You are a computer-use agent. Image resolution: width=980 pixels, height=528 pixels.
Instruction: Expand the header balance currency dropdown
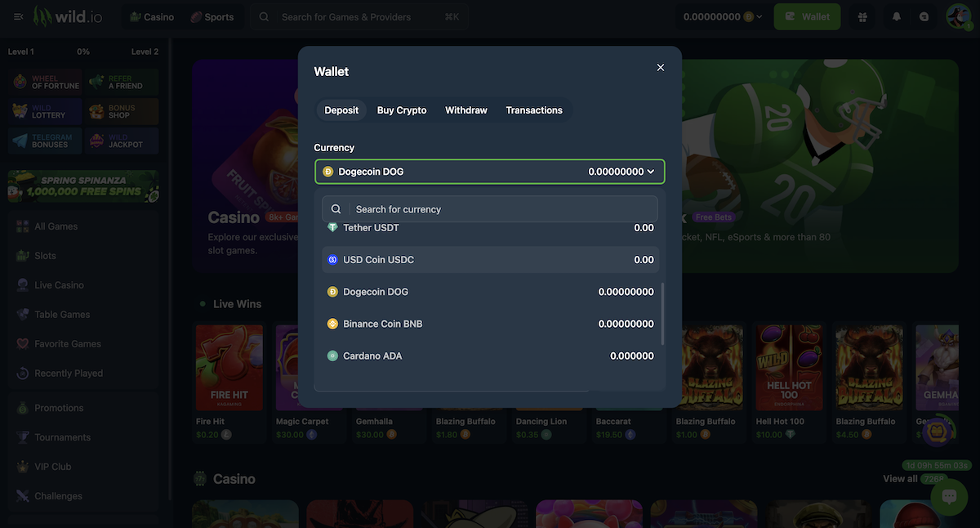point(723,16)
